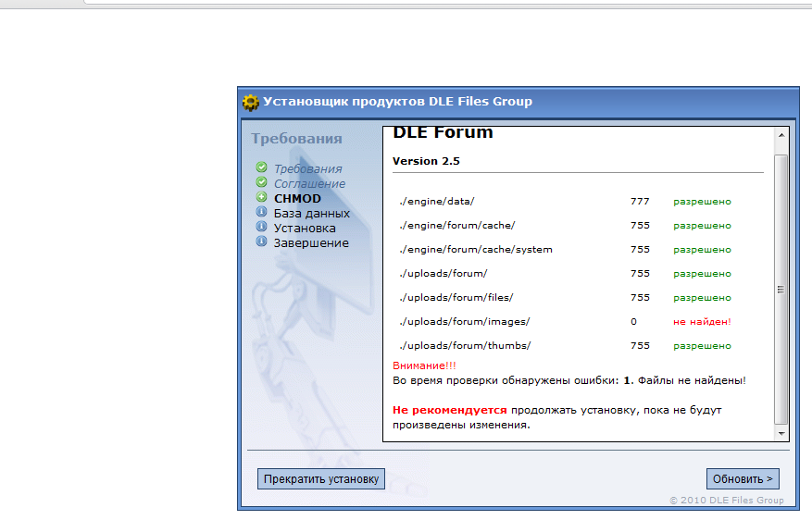812x520 pixels.
Task: Click разрешено status for ./uploads/forum/thumbs/
Action: 702,346
